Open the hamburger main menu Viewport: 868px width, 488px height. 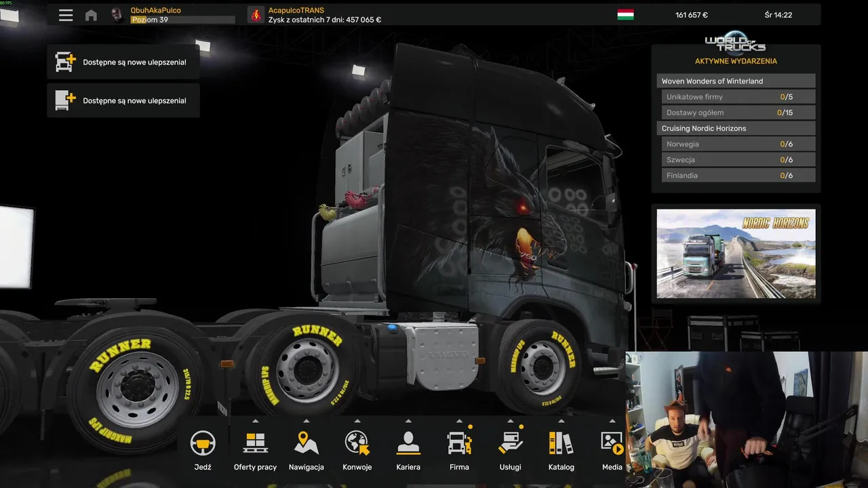click(x=66, y=15)
